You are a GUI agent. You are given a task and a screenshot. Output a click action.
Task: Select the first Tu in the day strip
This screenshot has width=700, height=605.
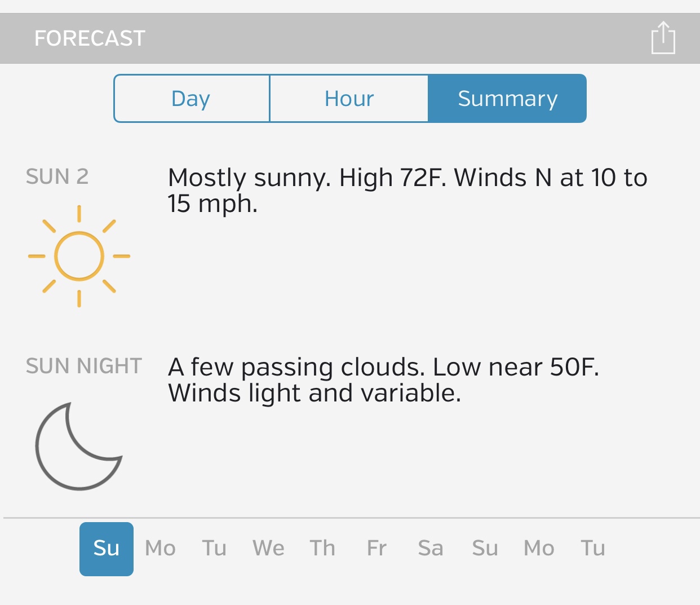(214, 549)
